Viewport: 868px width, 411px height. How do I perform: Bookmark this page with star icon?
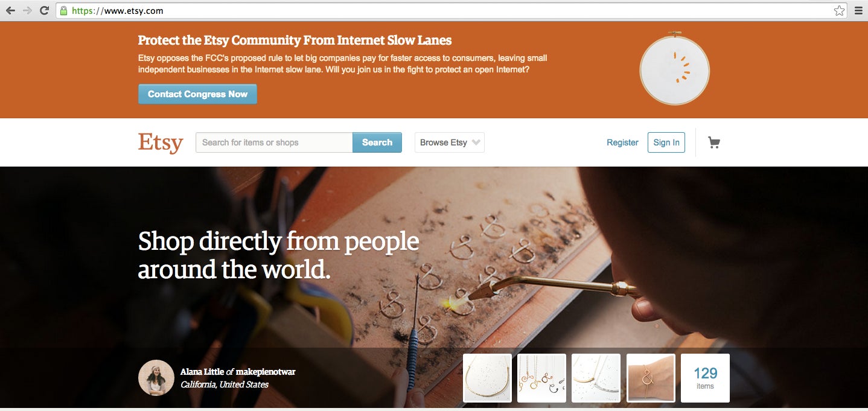click(839, 10)
